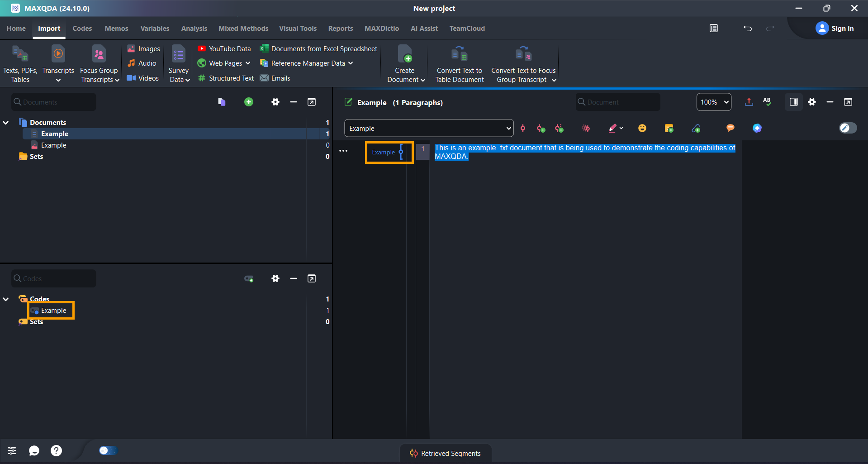The height and width of the screenshot is (464, 868).
Task: Click the new code icon in Codes panel
Action: [249, 279]
